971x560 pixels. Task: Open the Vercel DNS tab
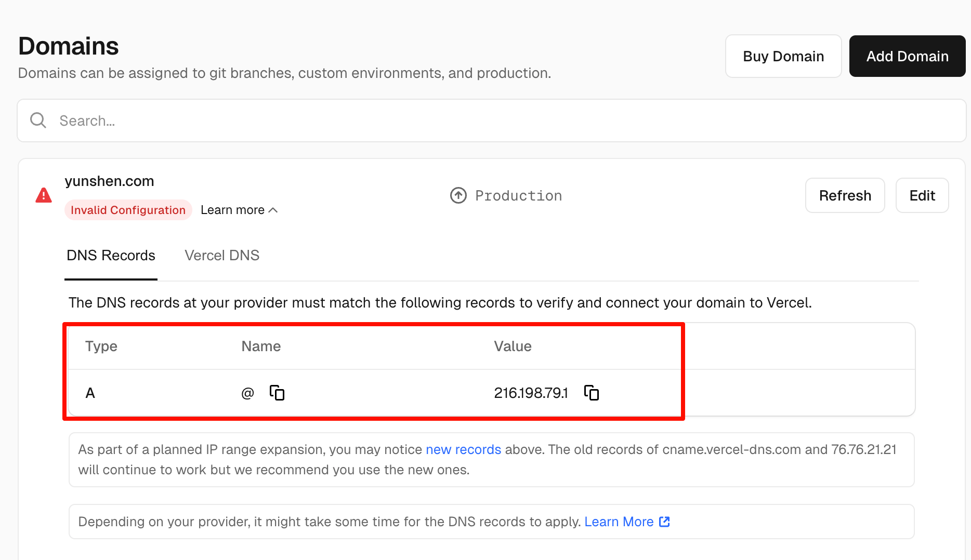click(x=222, y=256)
